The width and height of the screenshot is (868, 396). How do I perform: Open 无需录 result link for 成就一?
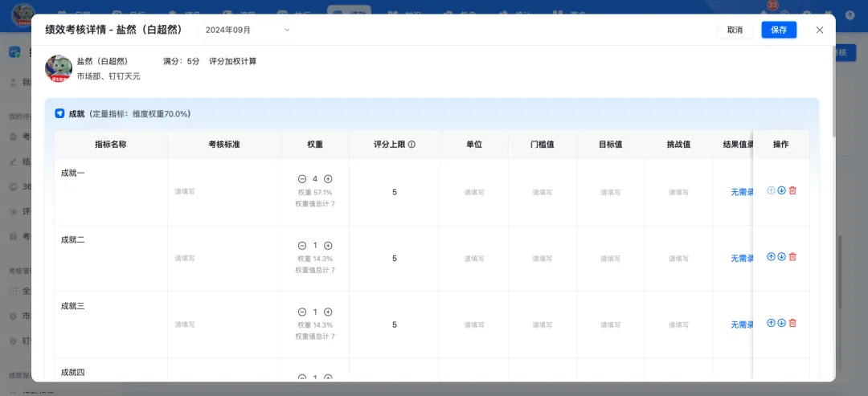tap(742, 192)
